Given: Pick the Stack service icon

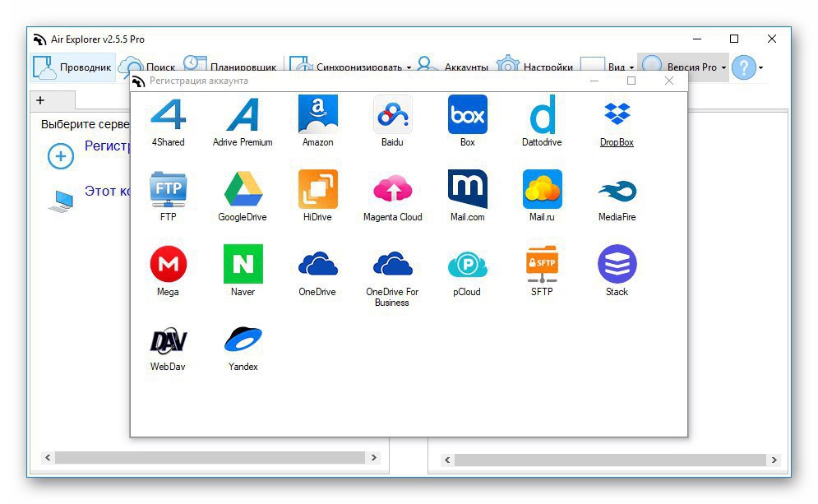Looking at the screenshot, I should (x=617, y=264).
